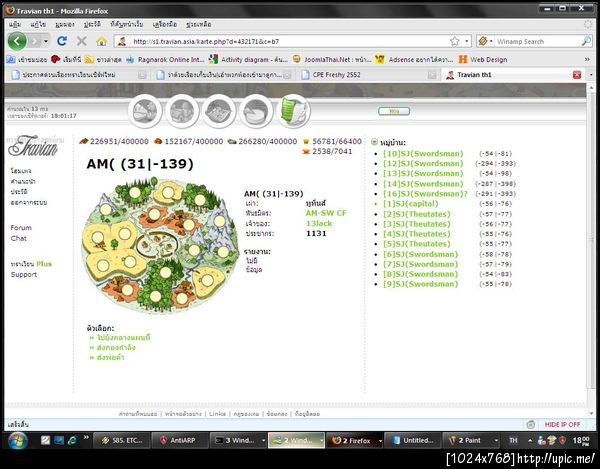
Task: Stop loading with the X toolbar icon
Action: pos(82,41)
